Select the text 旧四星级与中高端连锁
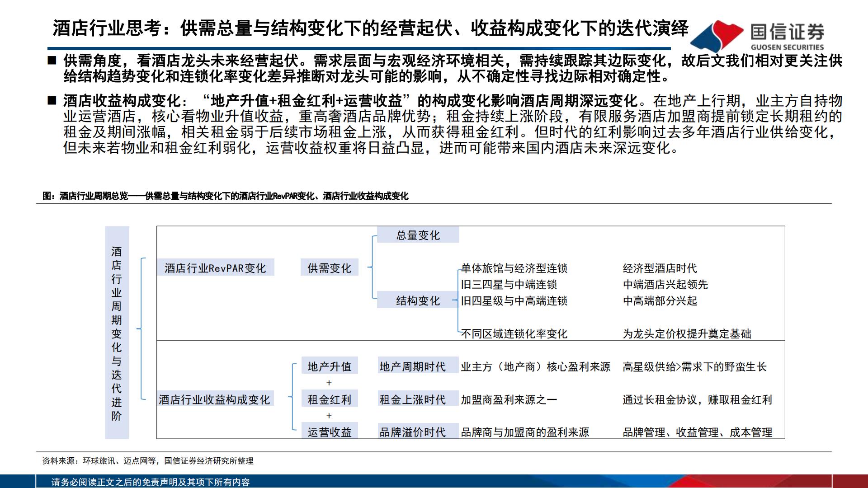Viewport: 868px width, 488px height. pos(514,300)
